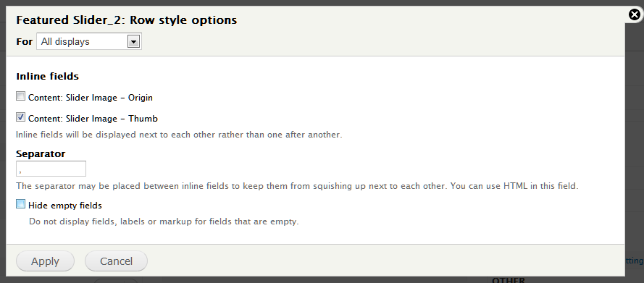This screenshot has width=644, height=283.
Task: Click the Cancel button
Action: pyautogui.click(x=116, y=261)
